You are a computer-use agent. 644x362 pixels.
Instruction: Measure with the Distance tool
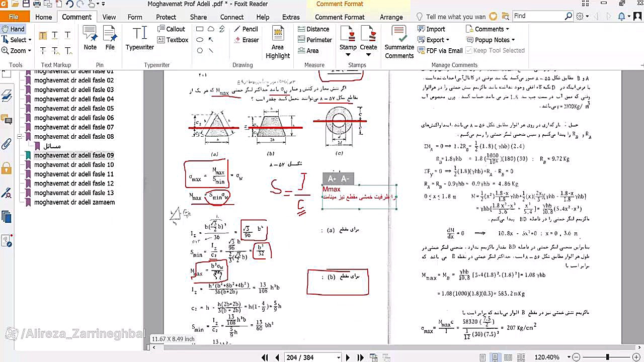click(x=313, y=29)
